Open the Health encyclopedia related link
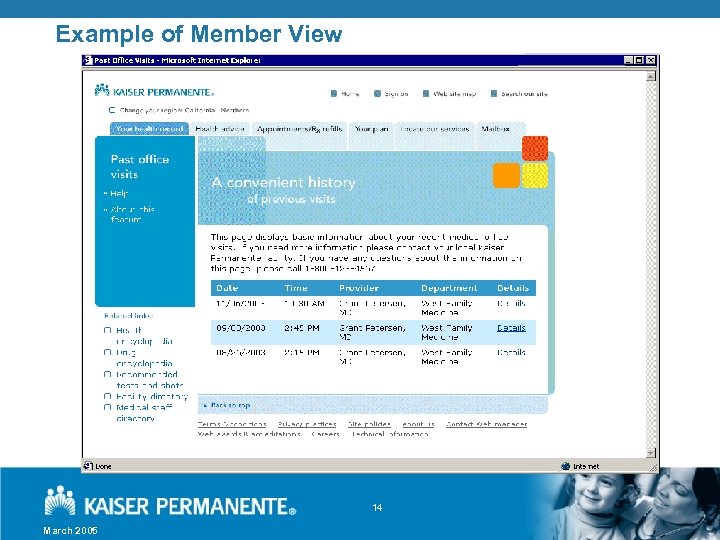 click(144, 336)
